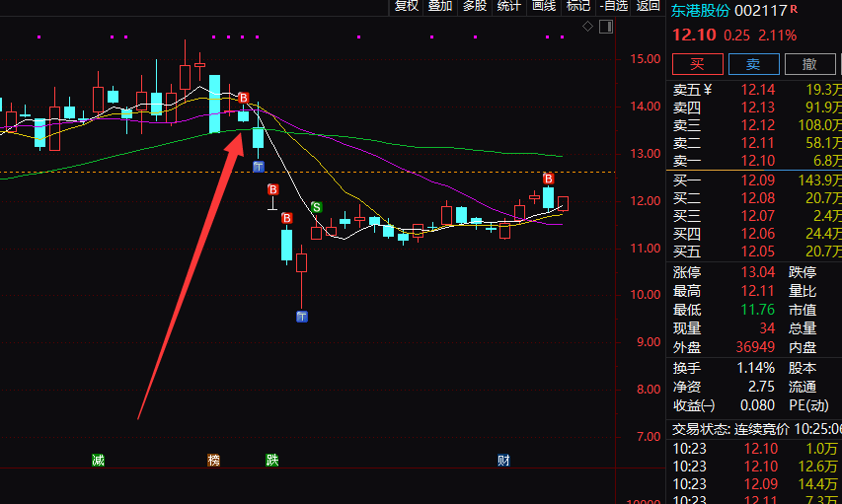Select the 叠加 overlay option

[x=440, y=6]
